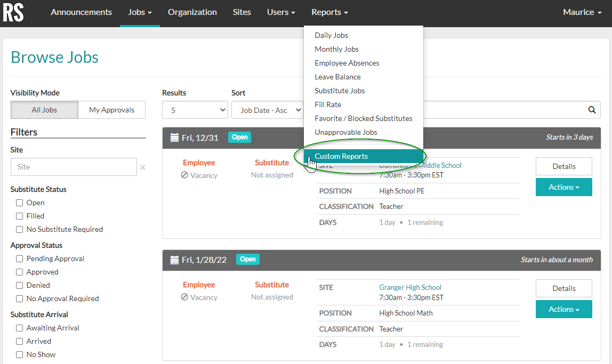Click Details for the Fri 12/31 job
This screenshot has height=364, width=612.
click(x=563, y=166)
